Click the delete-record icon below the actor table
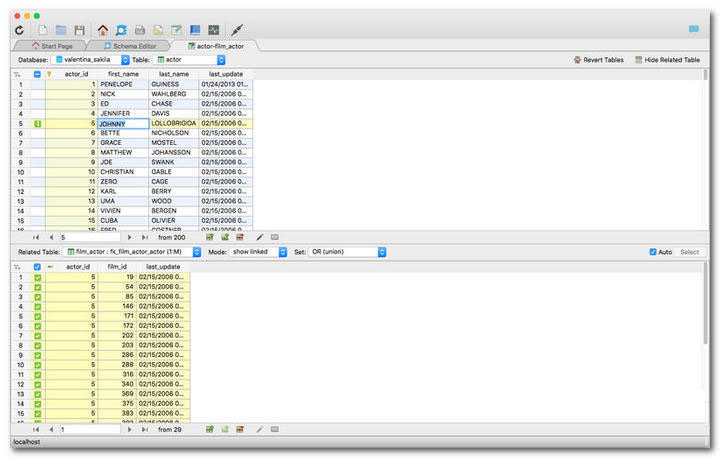Viewport: 721px width, 459px height. 240,237
